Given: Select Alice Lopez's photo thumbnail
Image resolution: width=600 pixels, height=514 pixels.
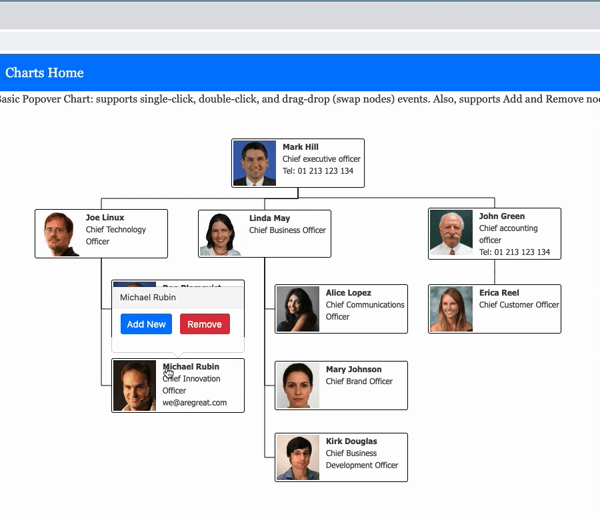Looking at the screenshot, I should 298,309.
